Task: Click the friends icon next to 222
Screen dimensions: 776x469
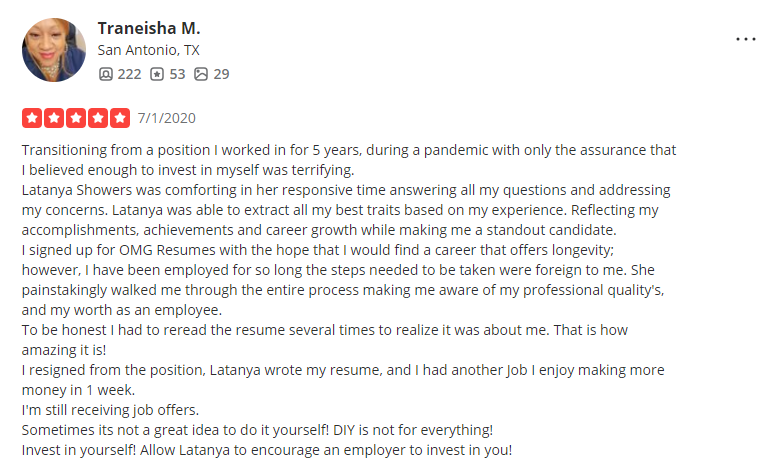Action: coord(105,74)
